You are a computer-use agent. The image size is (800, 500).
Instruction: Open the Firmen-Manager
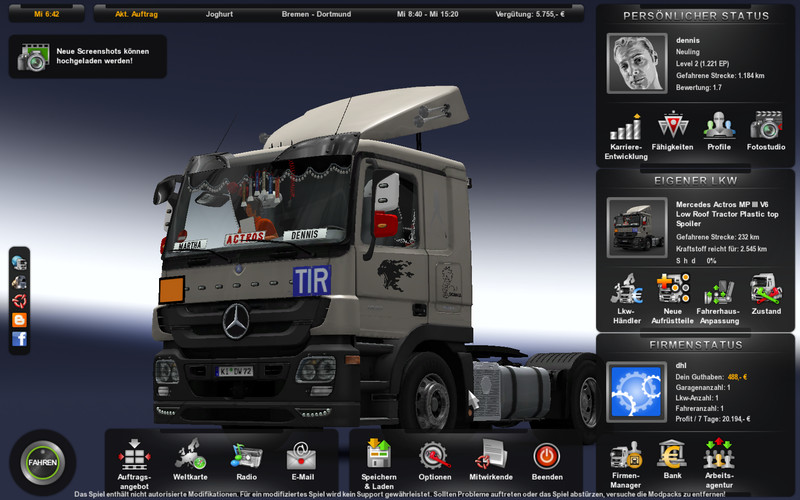[626, 463]
